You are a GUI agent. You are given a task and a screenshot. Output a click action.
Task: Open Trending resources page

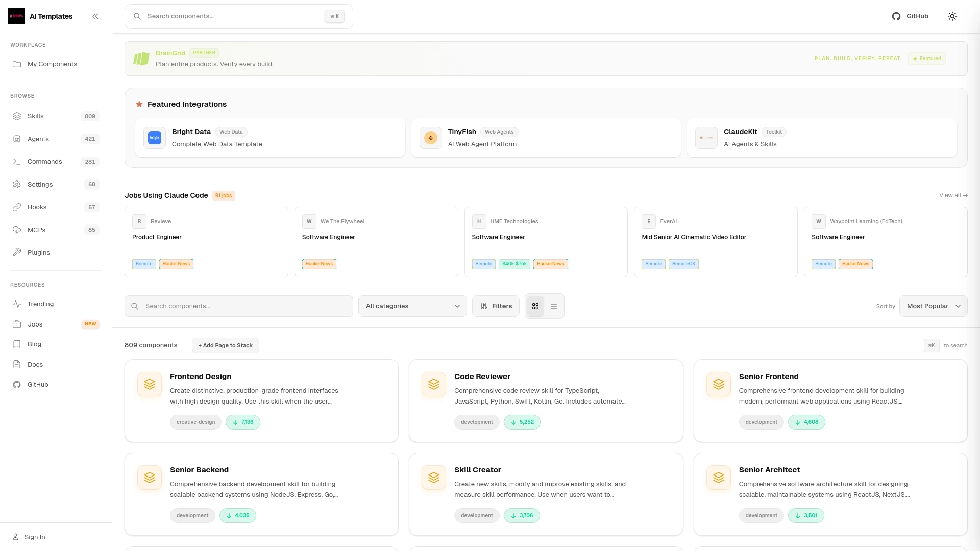coord(56,304)
